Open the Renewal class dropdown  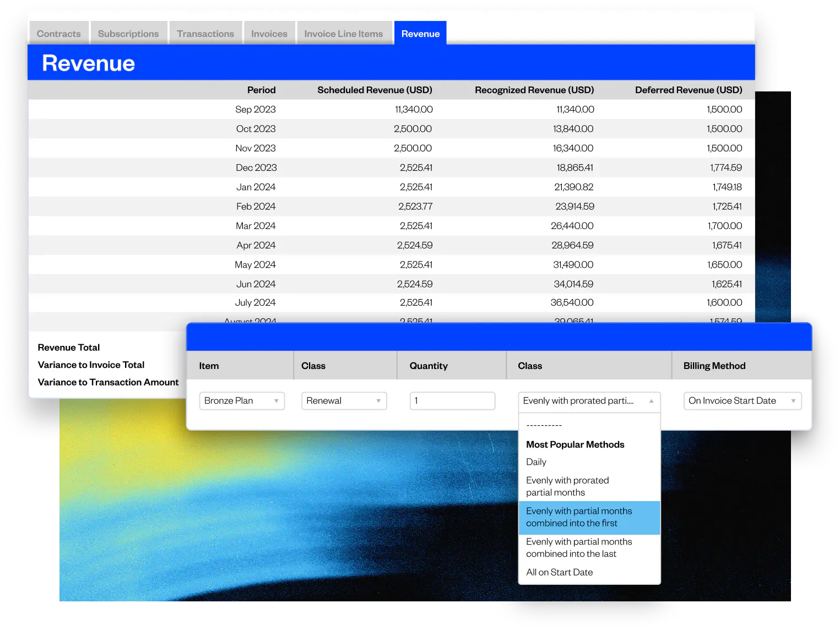click(x=344, y=401)
